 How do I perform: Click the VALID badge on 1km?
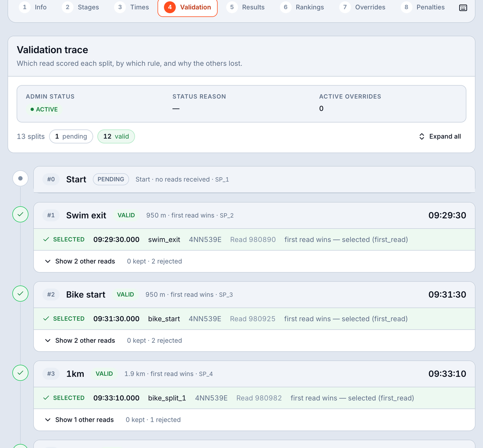coord(104,374)
